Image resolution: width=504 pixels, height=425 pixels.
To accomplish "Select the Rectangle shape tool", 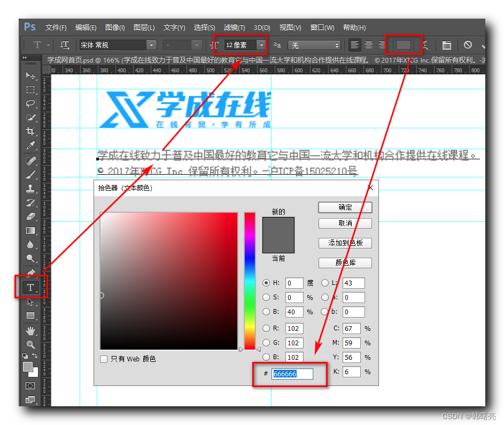I will tap(30, 316).
